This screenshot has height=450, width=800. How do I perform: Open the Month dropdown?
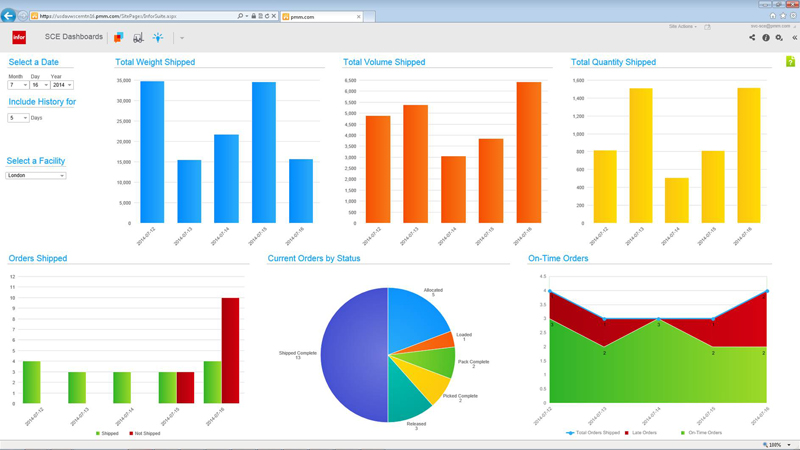click(x=18, y=85)
